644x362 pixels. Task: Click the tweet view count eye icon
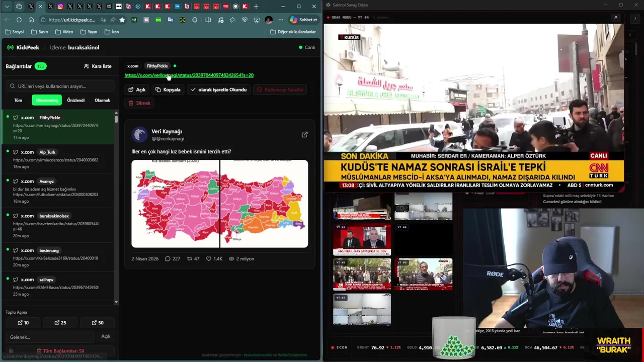coord(231,259)
